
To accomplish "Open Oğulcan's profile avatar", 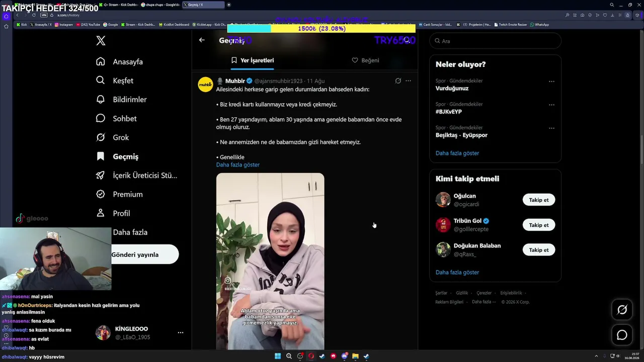I will (x=443, y=200).
